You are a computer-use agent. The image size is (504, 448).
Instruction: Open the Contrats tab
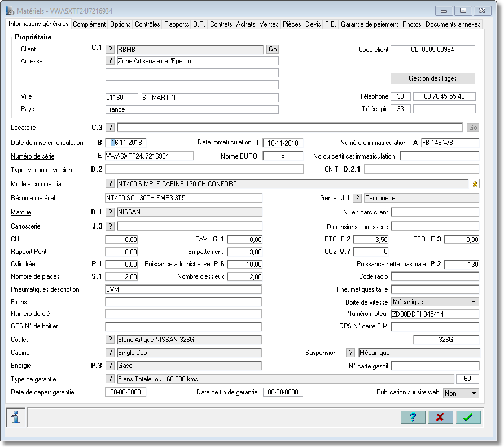coord(221,24)
